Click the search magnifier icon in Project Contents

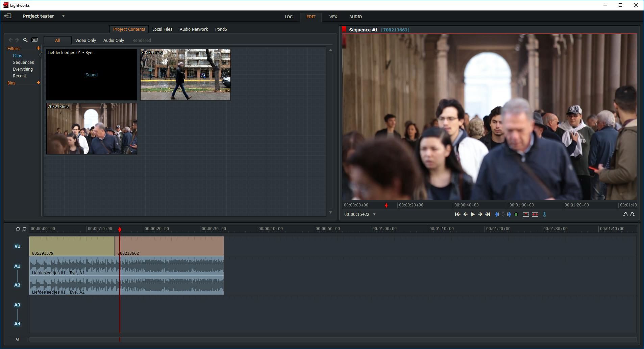click(x=25, y=40)
